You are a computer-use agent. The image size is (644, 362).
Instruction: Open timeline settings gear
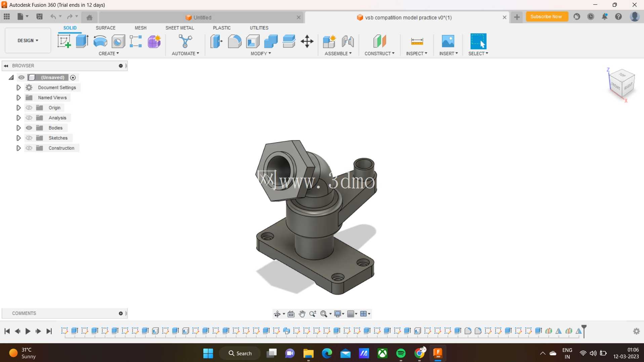pyautogui.click(x=636, y=331)
